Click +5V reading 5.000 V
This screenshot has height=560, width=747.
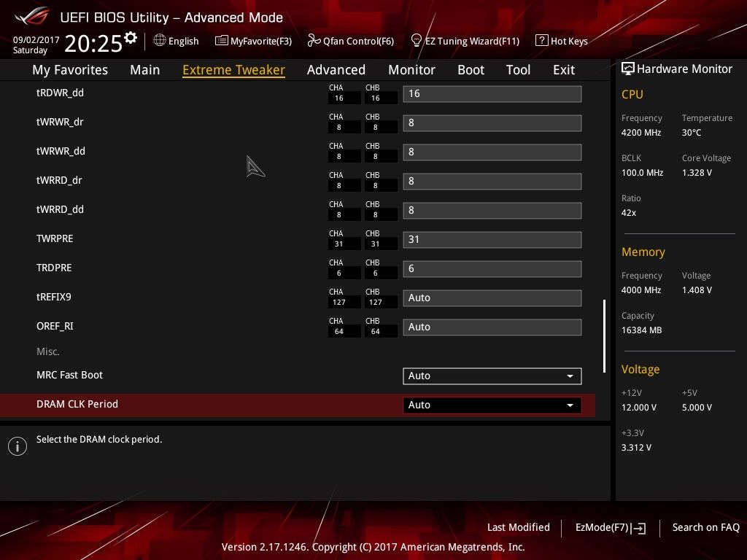697,407
